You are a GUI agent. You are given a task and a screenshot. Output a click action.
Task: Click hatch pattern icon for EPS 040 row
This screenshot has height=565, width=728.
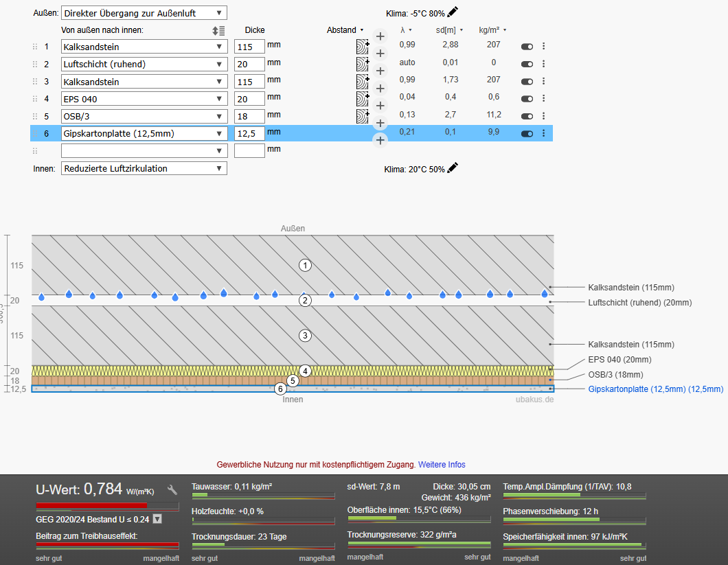(362, 99)
